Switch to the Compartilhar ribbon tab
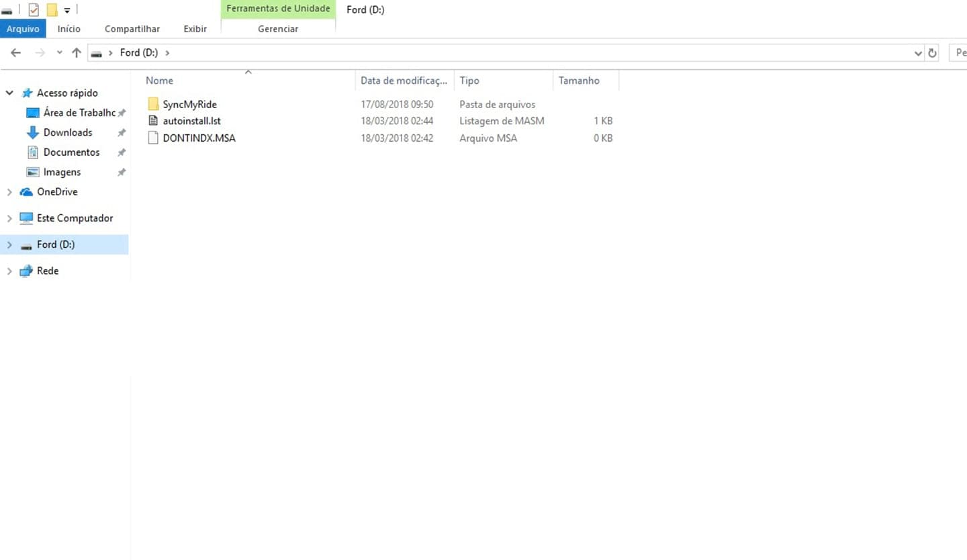This screenshot has width=967, height=560. 132,29
